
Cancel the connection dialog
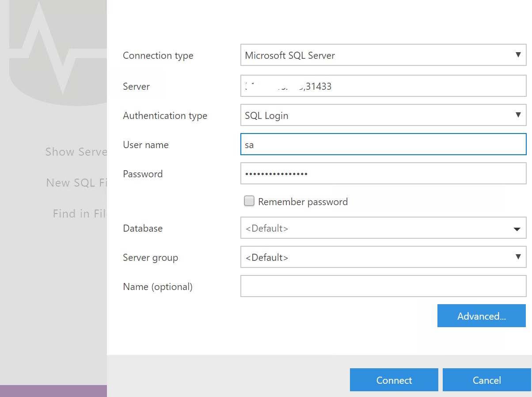(486, 380)
